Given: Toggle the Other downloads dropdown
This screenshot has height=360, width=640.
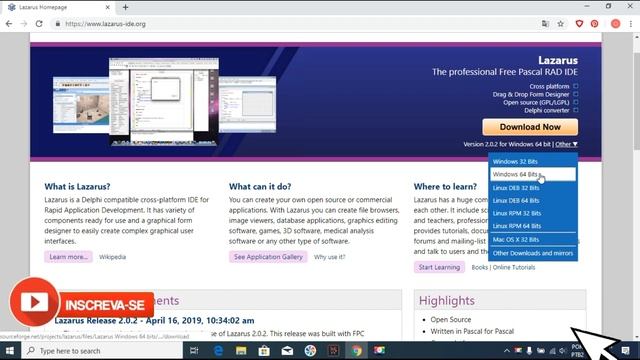Looking at the screenshot, I should (566, 144).
